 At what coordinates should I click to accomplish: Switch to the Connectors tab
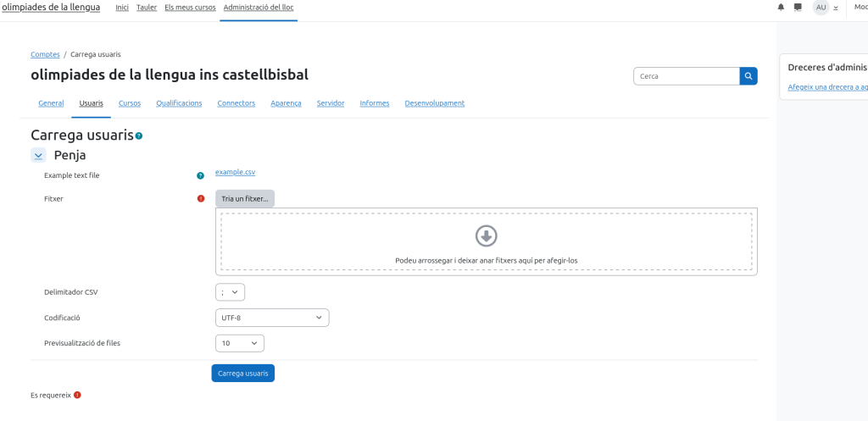coord(236,103)
